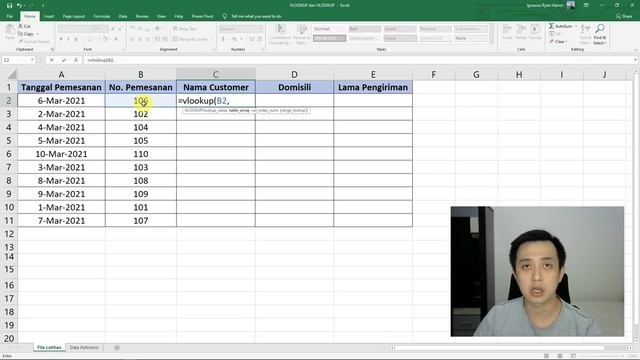640x360 pixels.
Task: Toggle Italic formatting
Action: point(68,39)
